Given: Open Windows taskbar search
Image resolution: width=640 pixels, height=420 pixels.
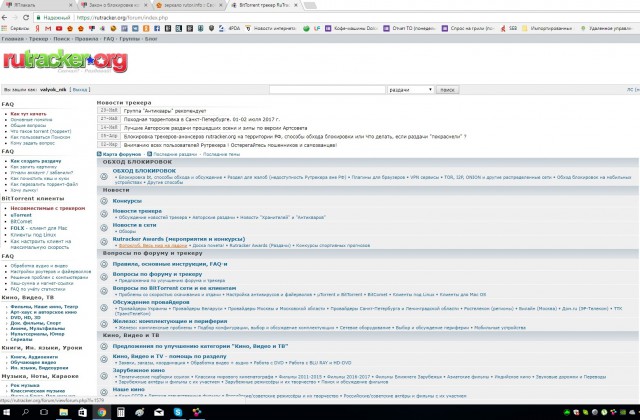Looking at the screenshot, I should [x=25, y=412].
